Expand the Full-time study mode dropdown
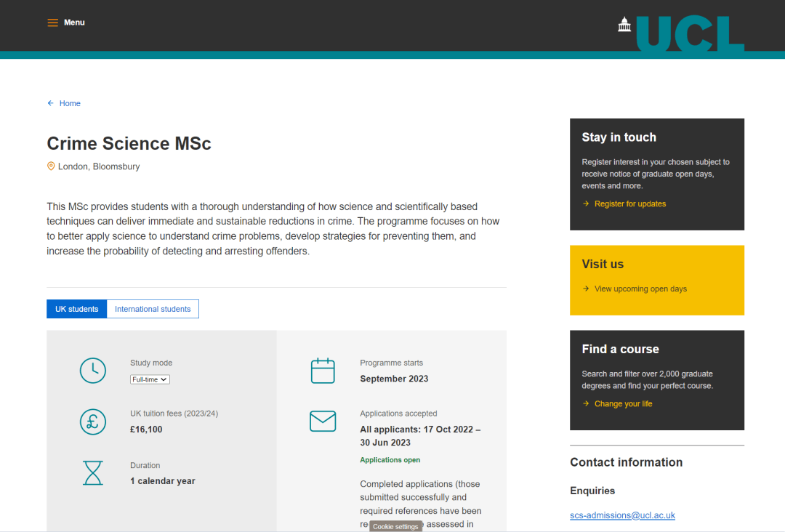This screenshot has width=785, height=532. pyautogui.click(x=150, y=379)
